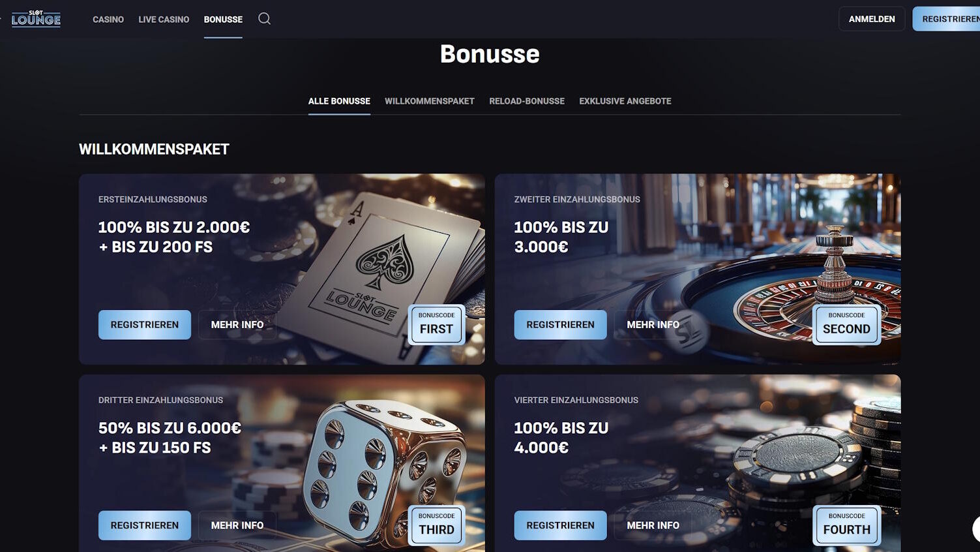Screen dimensions: 980x552
Task: Copy the FIRST bonus code badge
Action: coord(436,324)
